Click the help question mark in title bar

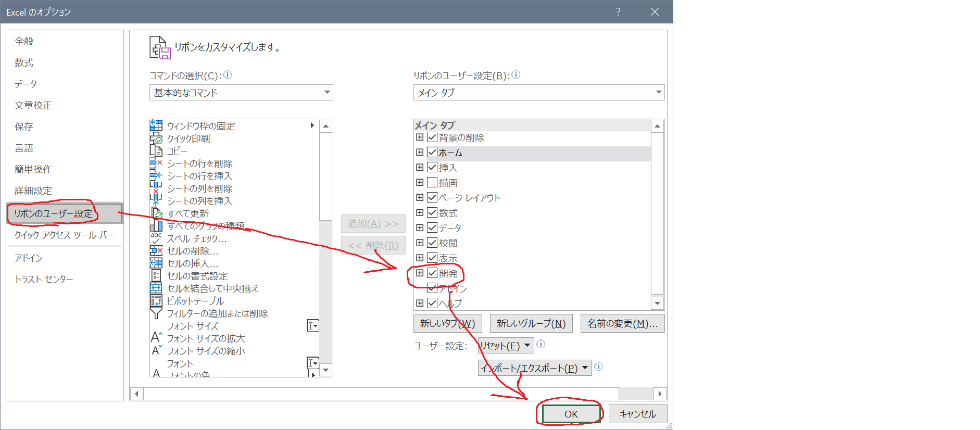(618, 11)
